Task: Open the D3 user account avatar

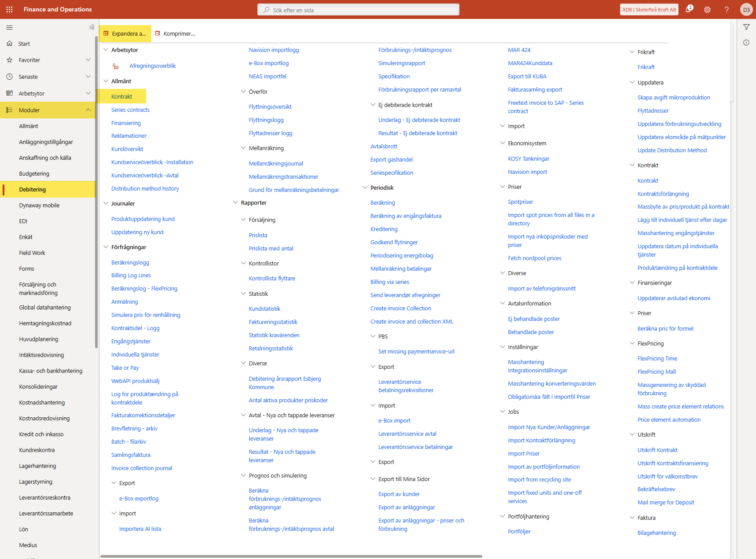Action: [746, 9]
